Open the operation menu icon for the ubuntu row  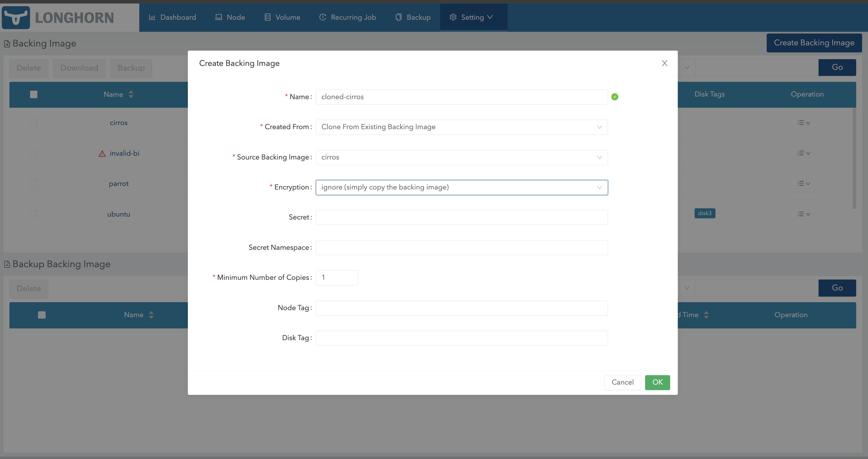(803, 214)
